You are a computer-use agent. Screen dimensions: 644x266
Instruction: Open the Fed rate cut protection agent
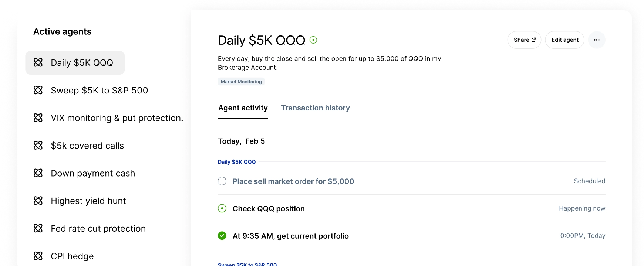pos(98,229)
